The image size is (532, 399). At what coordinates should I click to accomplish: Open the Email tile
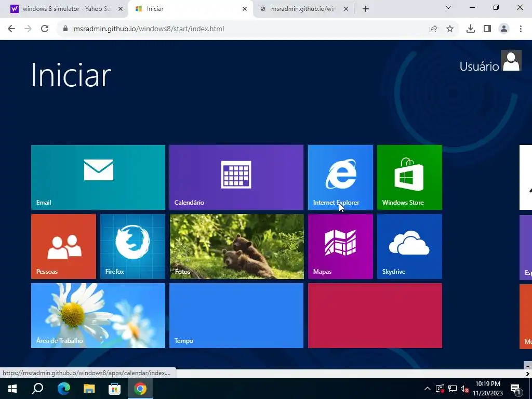pos(98,178)
